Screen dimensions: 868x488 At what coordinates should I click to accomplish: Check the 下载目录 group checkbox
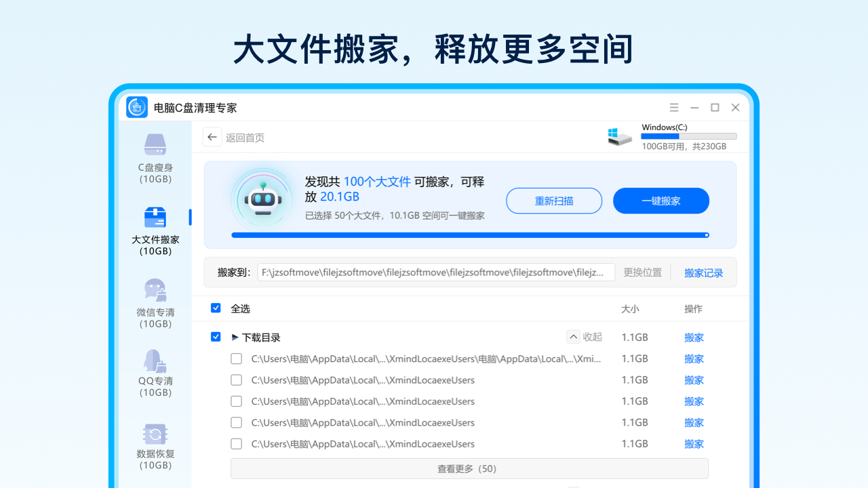coord(216,337)
